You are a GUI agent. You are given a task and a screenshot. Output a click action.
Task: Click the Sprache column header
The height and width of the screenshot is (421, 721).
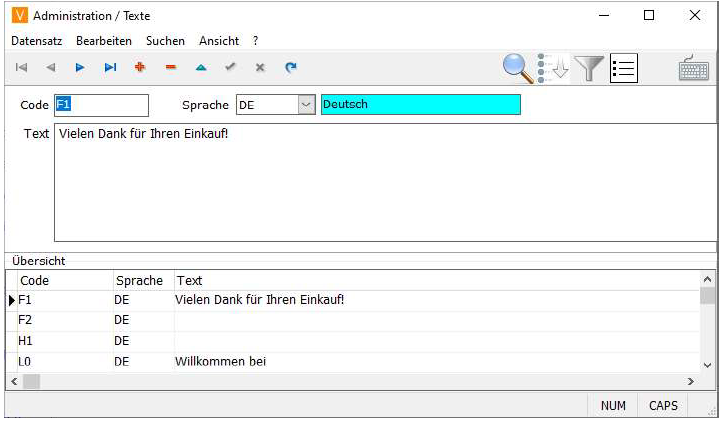click(x=139, y=281)
